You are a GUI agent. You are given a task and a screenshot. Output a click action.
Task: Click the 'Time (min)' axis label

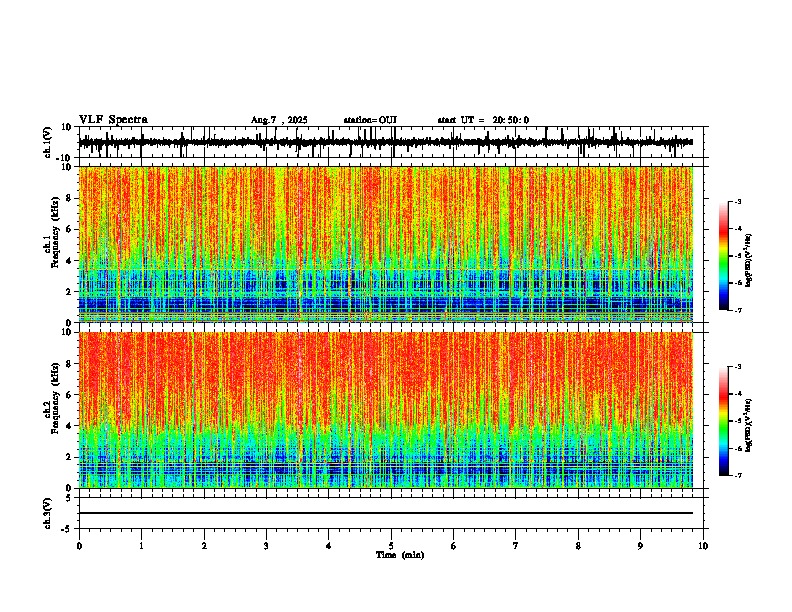tap(400, 555)
